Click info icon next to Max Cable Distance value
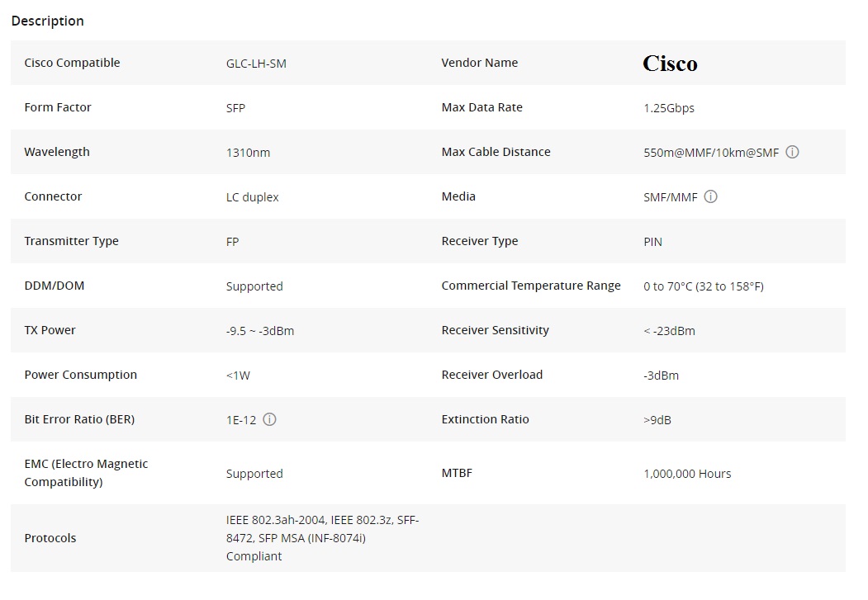The image size is (868, 600). 792,152
